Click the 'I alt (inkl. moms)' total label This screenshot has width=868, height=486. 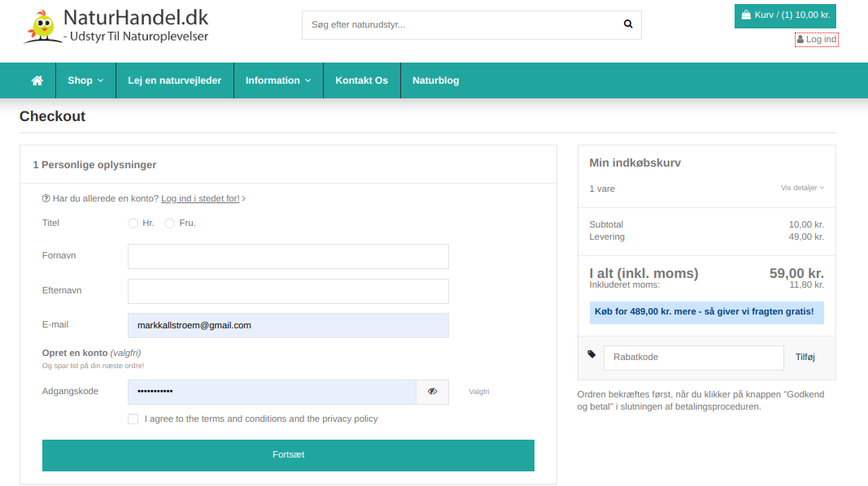coord(643,273)
